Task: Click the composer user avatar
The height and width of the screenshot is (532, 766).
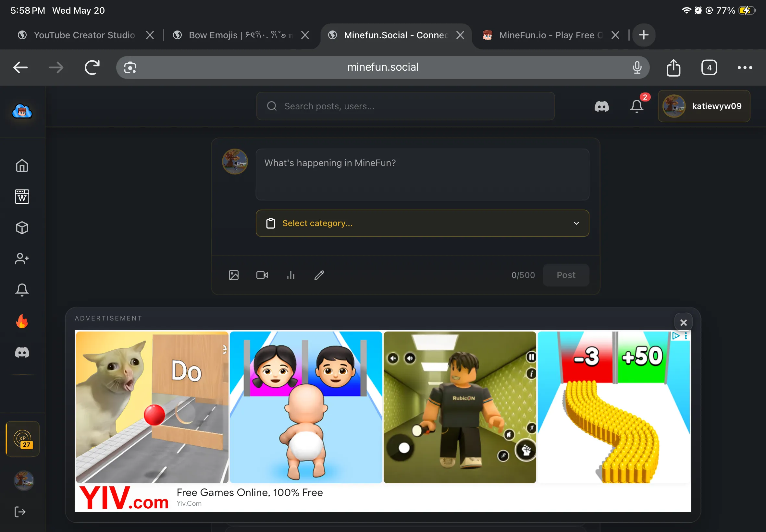Action: [235, 161]
